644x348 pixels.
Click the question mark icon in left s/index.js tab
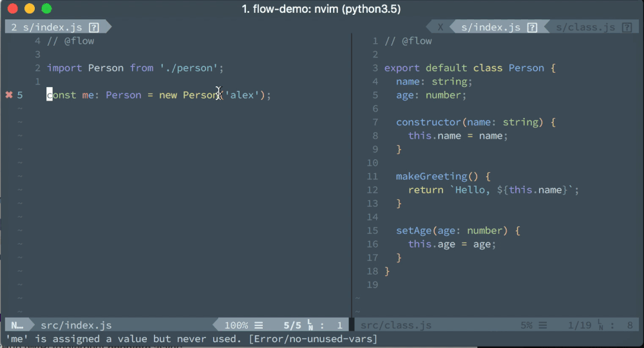[94, 28]
